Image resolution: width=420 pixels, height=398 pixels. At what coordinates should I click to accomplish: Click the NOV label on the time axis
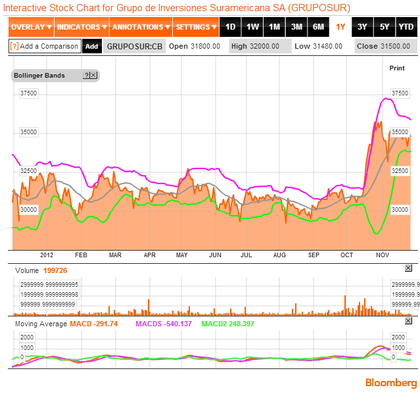[382, 255]
